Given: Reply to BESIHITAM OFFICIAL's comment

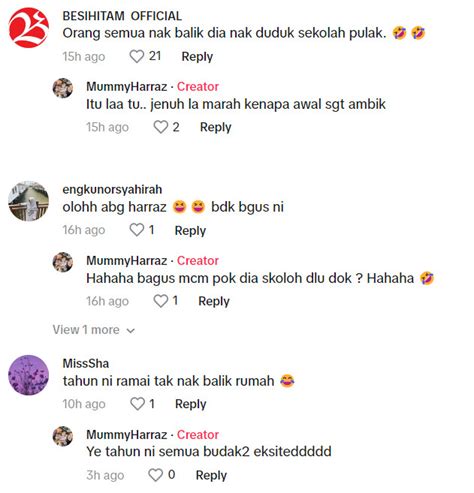Looking at the screenshot, I should tap(197, 57).
